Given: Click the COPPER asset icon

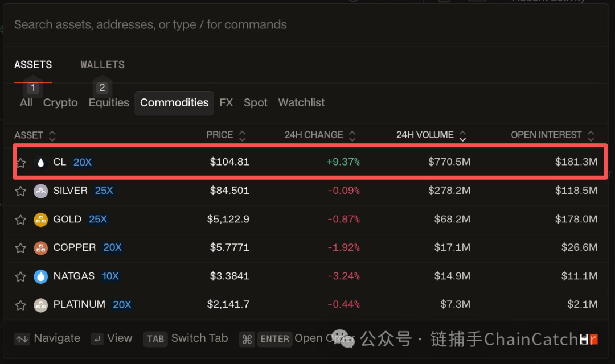Looking at the screenshot, I should (41, 247).
